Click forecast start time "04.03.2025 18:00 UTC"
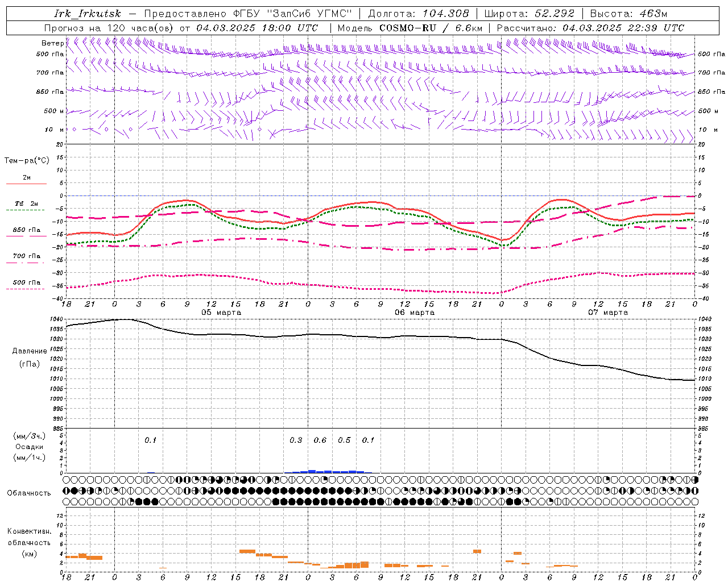The height and width of the screenshot is (582, 728). point(258,28)
